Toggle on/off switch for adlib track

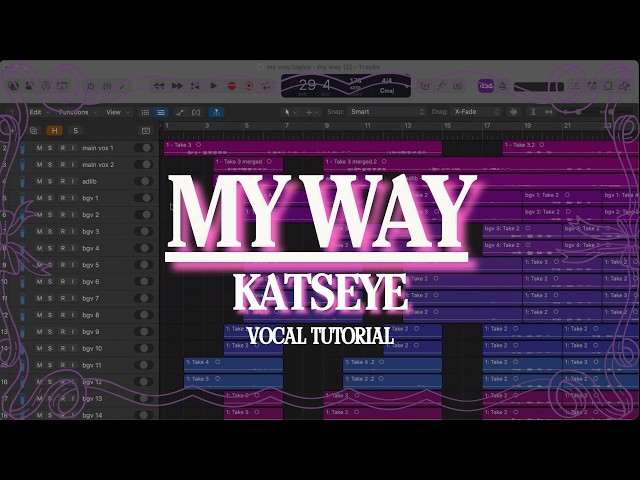144,181
